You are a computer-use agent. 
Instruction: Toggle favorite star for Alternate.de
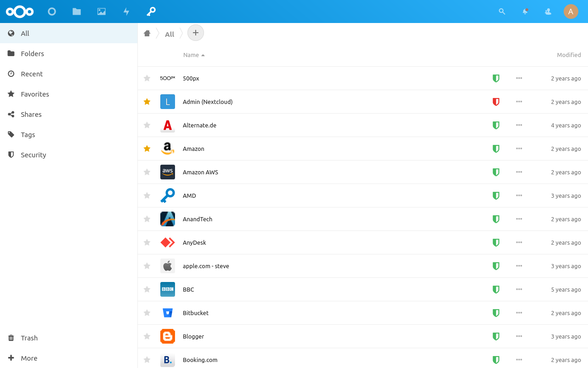[147, 125]
